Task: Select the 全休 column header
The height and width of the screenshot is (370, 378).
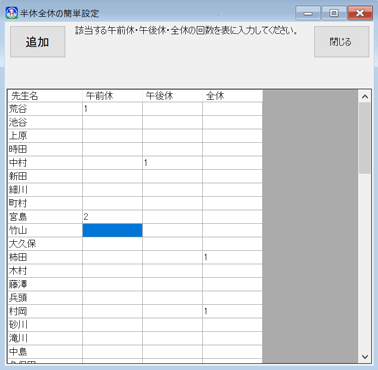Action: click(x=232, y=96)
